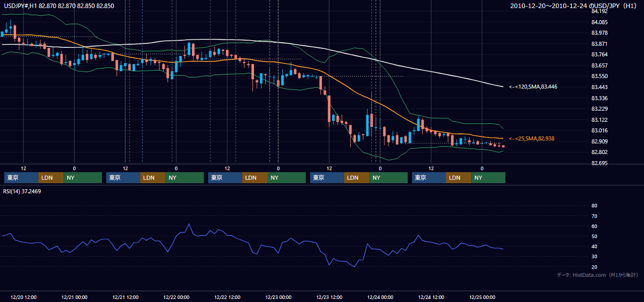Image resolution: width=644 pixels, height=302 pixels.
Task: Select the 12/23 12:00 date label
Action: point(329,297)
